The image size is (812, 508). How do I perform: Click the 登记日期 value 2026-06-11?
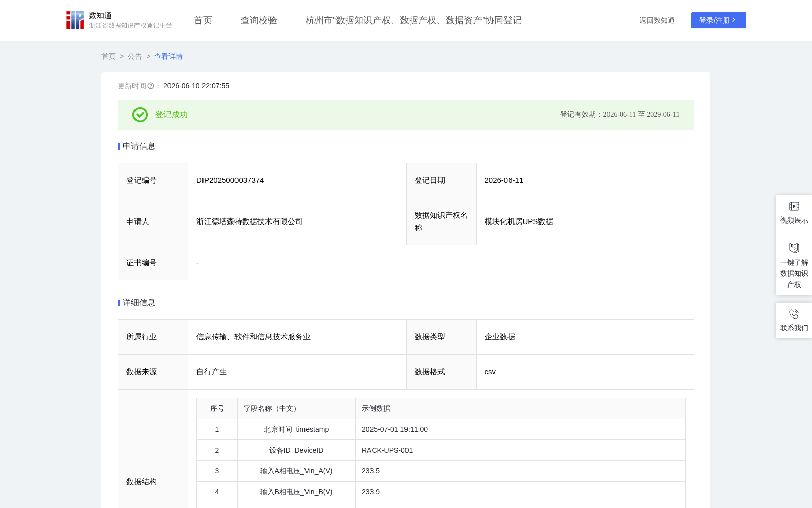(503, 180)
